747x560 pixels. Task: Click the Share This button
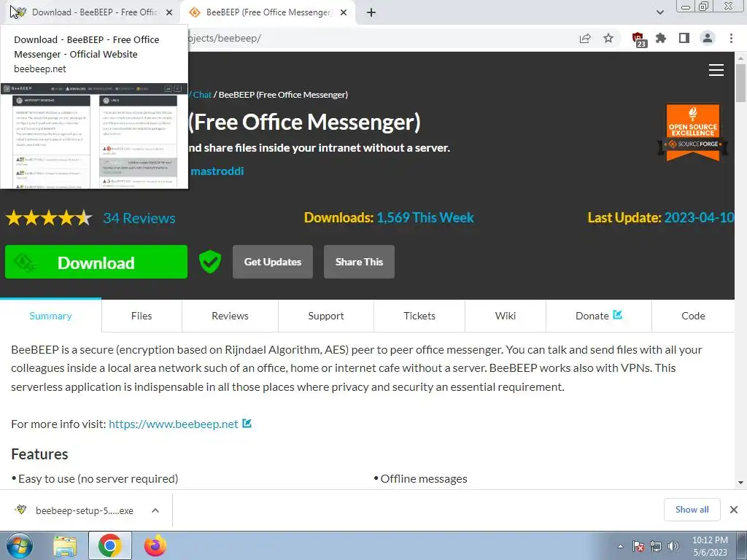pyautogui.click(x=359, y=262)
